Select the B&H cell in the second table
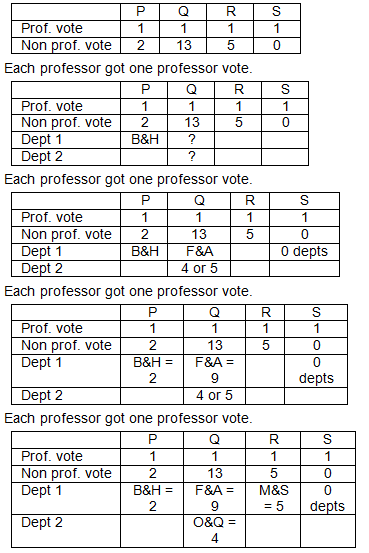This screenshot has height=553, width=369. pos(144,140)
